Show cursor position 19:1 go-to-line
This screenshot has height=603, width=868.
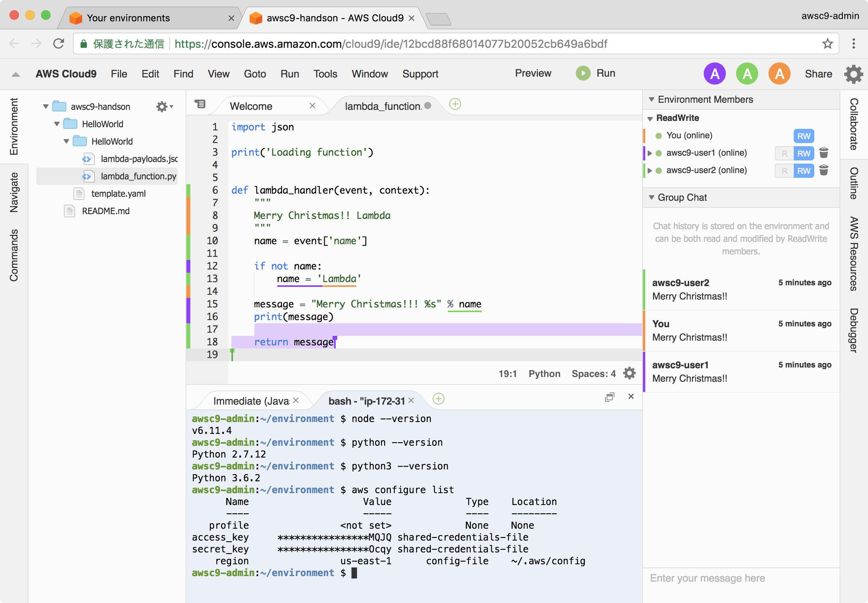click(x=507, y=374)
